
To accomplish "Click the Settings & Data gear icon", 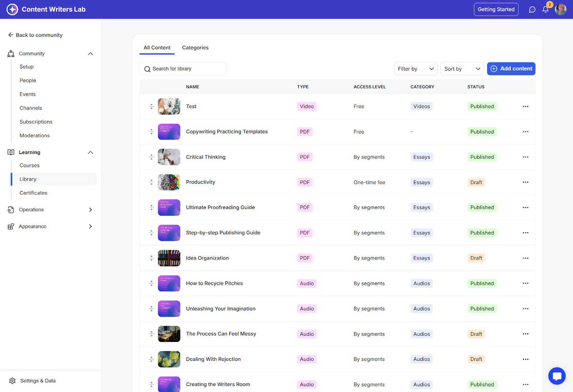I will click(x=13, y=381).
